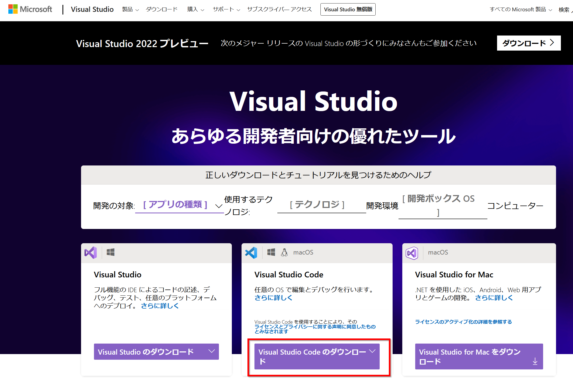This screenshot has height=392, width=573.
Task: Click the Microsoft logo icon
Action: [x=13, y=9]
